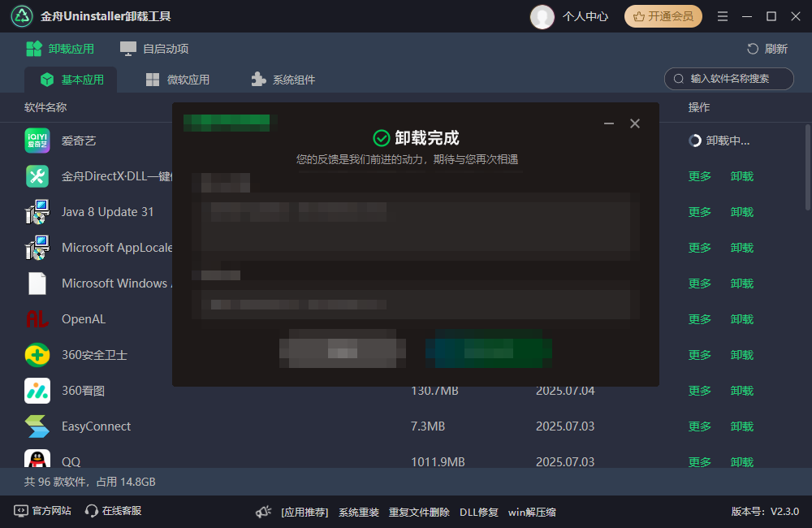Open 更多 for 360看图
The height and width of the screenshot is (528, 812).
coord(700,391)
